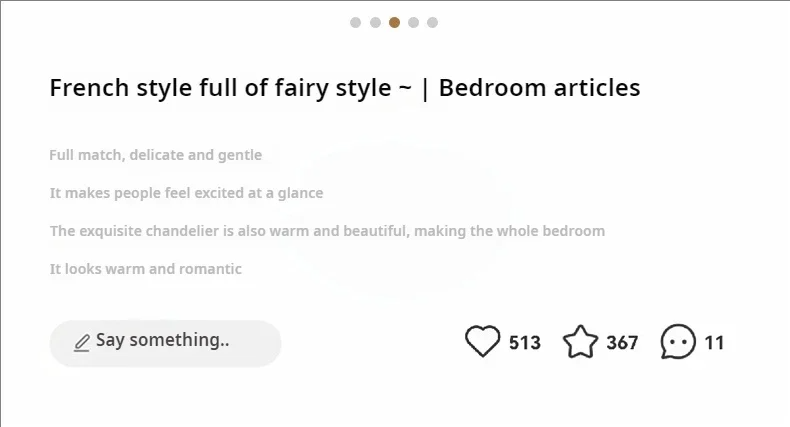The width and height of the screenshot is (790, 427).
Task: Click the "It looks warm and romantic" line
Action: [x=146, y=269]
